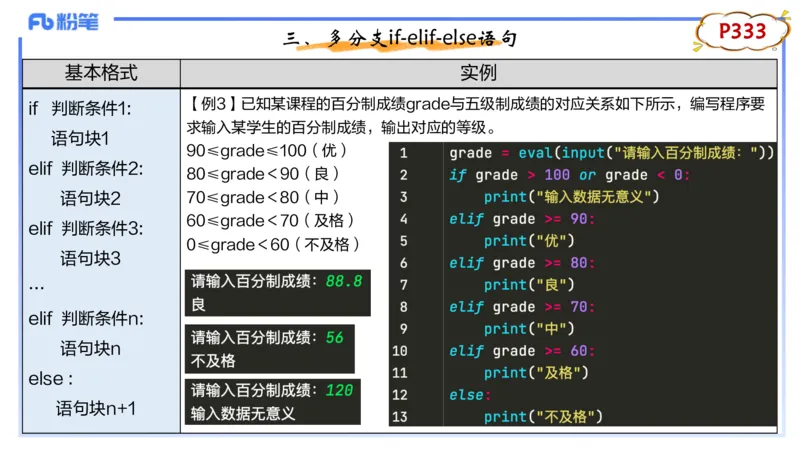Click code line 8 'elif grade >= 70:'

coord(521,307)
